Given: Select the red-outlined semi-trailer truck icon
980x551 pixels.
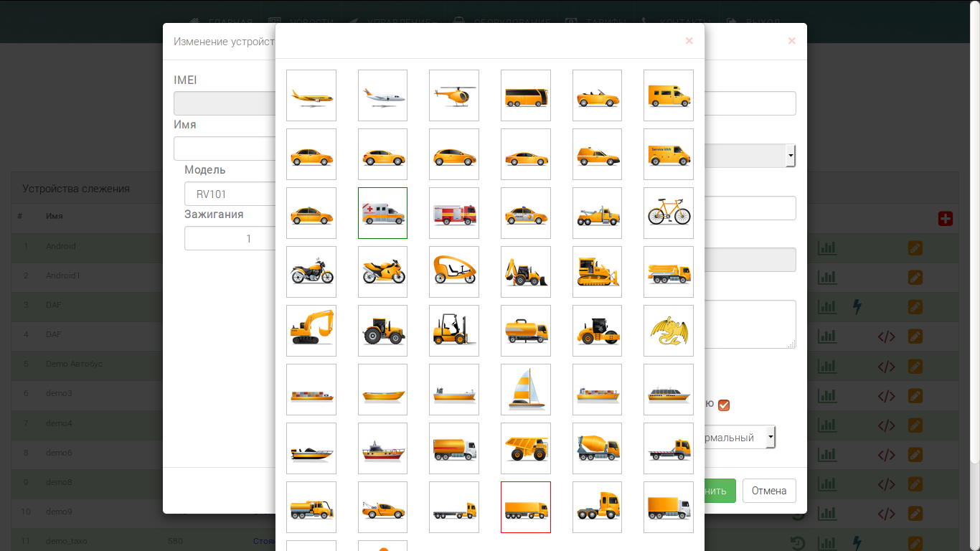Looking at the screenshot, I should click(526, 507).
